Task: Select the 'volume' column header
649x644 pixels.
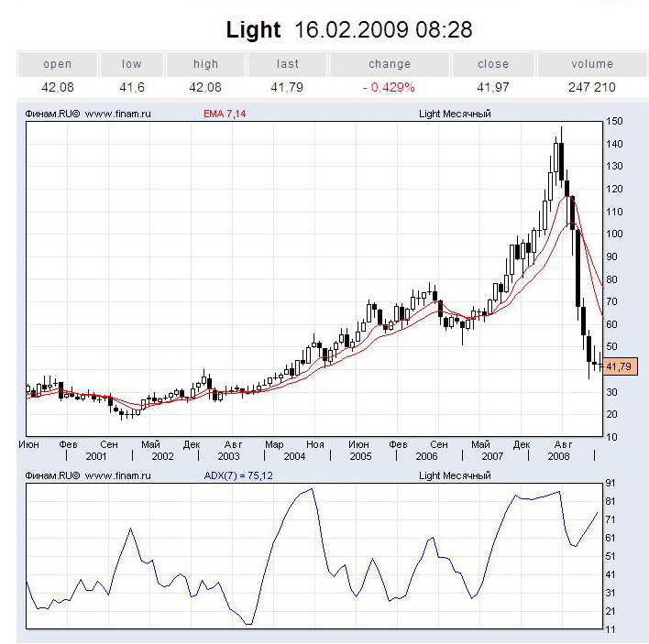Action: tap(591, 64)
